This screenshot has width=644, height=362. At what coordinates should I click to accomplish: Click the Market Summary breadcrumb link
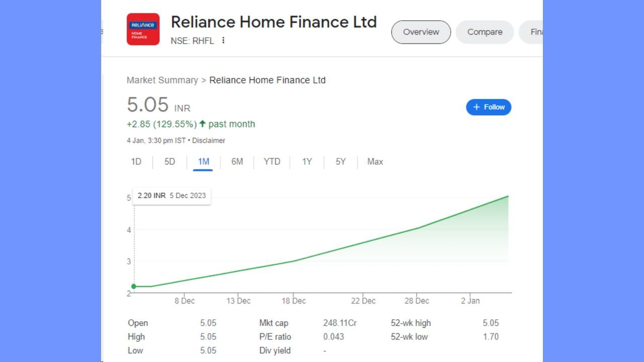162,80
